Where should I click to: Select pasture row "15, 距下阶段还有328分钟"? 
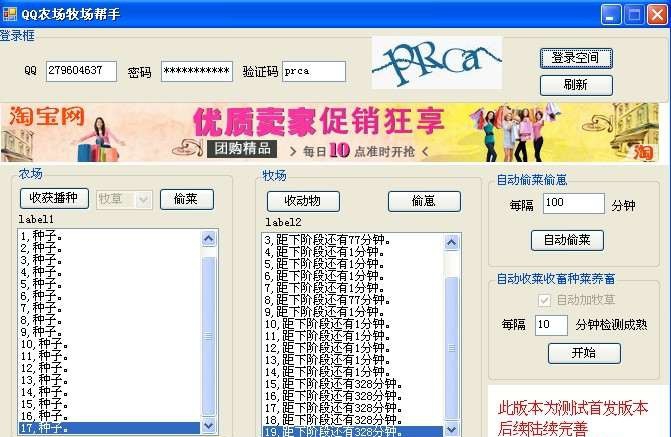pyautogui.click(x=353, y=384)
